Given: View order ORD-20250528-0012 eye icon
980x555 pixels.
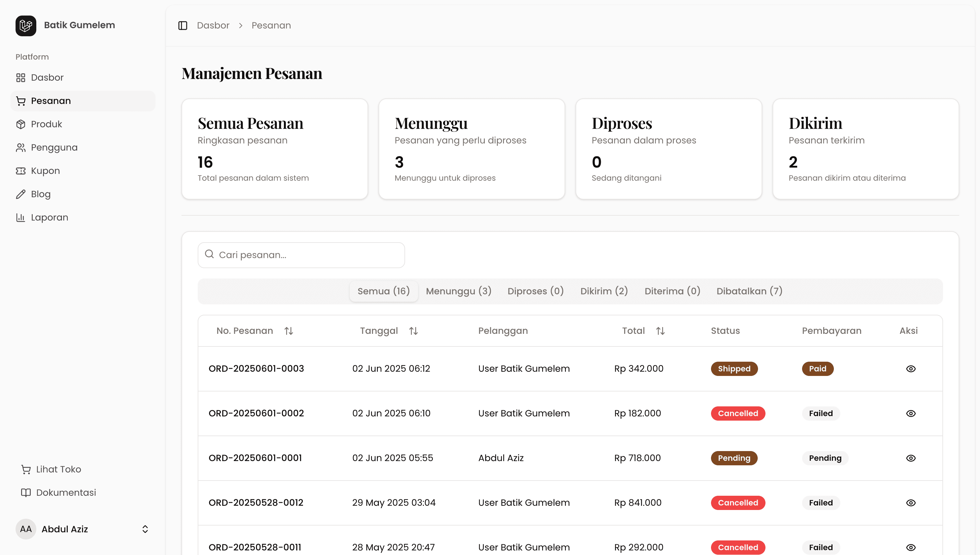Looking at the screenshot, I should (x=911, y=503).
